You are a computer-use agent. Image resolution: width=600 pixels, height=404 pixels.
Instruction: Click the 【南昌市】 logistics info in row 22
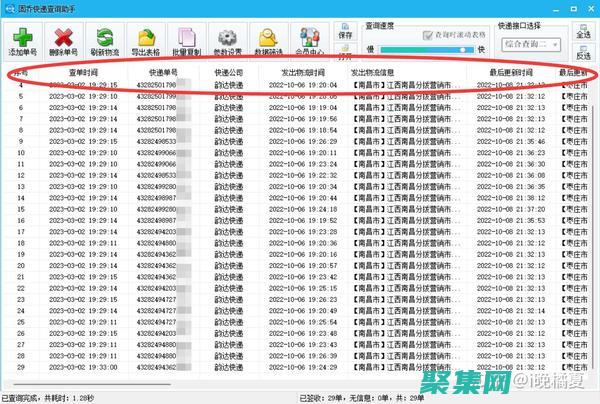pyautogui.click(x=407, y=288)
